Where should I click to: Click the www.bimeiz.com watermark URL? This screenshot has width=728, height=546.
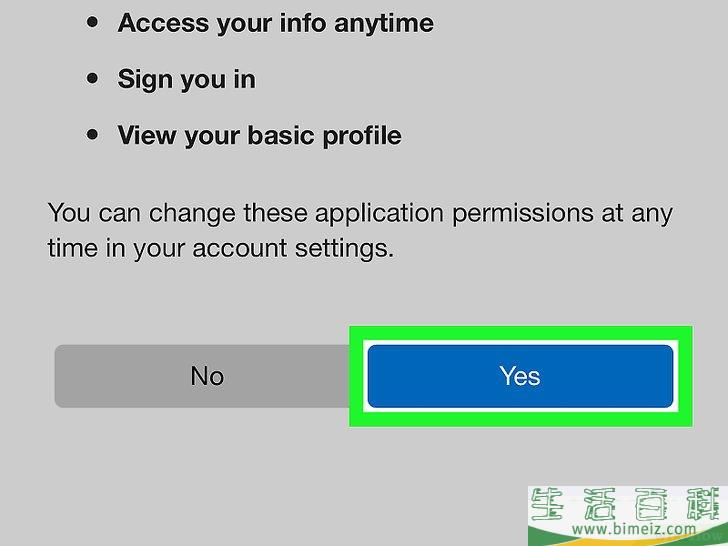[634, 528]
